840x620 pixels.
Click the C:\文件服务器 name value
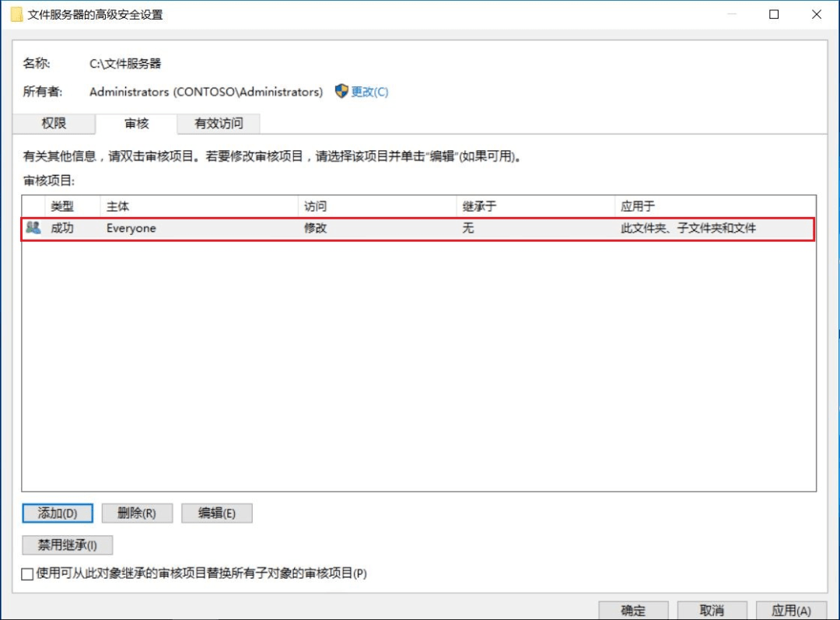pyautogui.click(x=125, y=64)
